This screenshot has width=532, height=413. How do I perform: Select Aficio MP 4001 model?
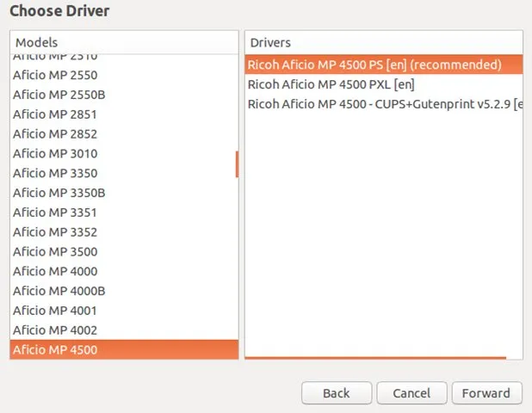pyautogui.click(x=55, y=311)
